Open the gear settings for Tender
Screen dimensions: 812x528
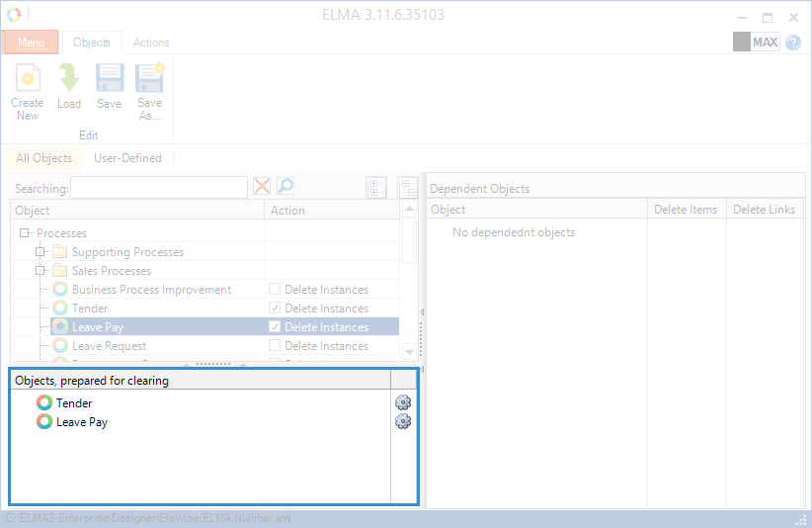coord(402,402)
